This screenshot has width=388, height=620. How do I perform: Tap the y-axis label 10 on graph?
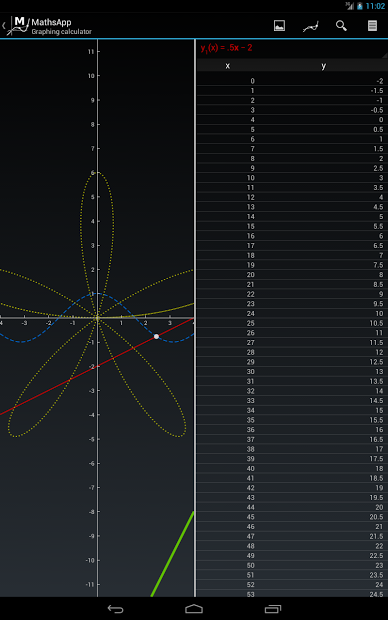pyautogui.click(x=91, y=76)
